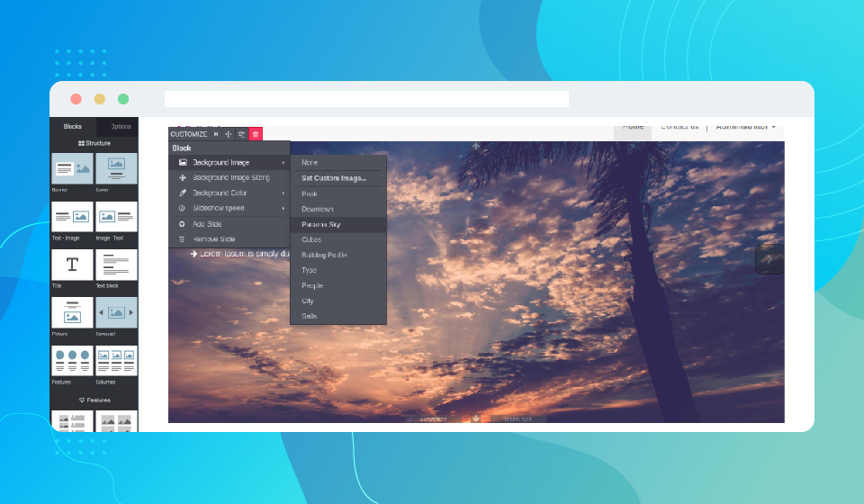Screen dimensions: 864x504
Task: Select Panama Sky background option
Action: coord(320,224)
